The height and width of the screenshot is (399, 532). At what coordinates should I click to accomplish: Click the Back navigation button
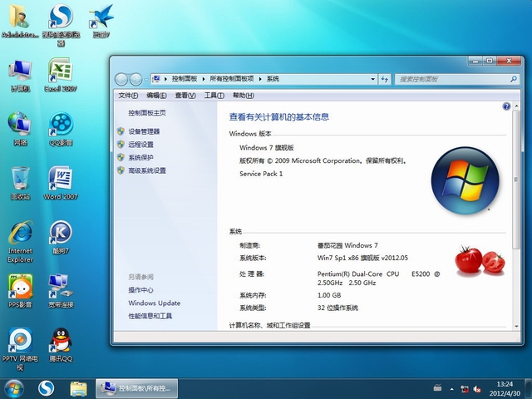coord(121,80)
